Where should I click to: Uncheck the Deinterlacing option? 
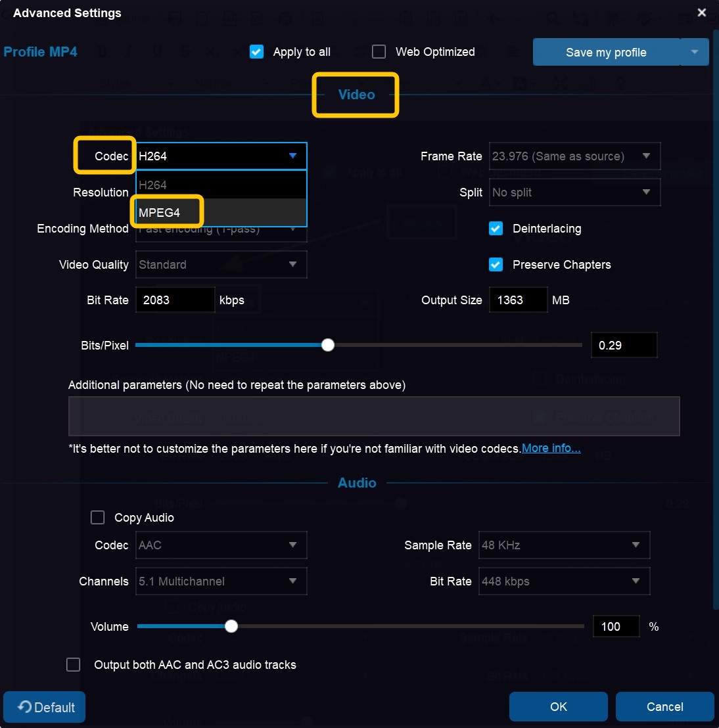coord(496,229)
